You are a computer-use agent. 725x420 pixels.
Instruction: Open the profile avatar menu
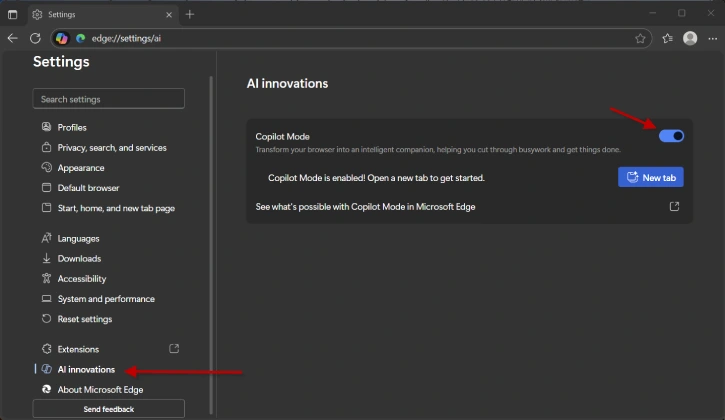(x=690, y=38)
